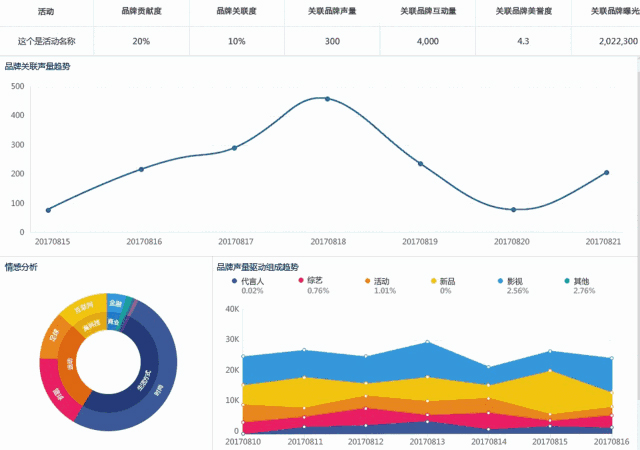Select the 20170820 lowest data point
640x450 pixels.
pyautogui.click(x=513, y=210)
